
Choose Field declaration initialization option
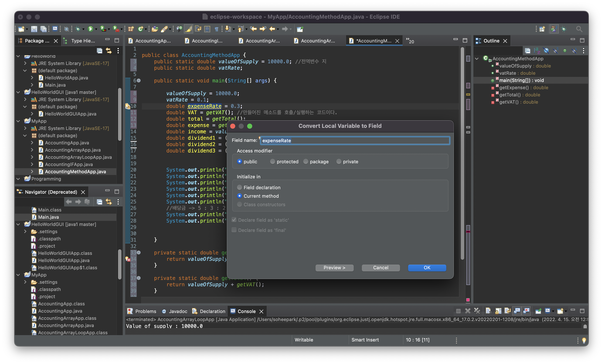[x=239, y=188]
